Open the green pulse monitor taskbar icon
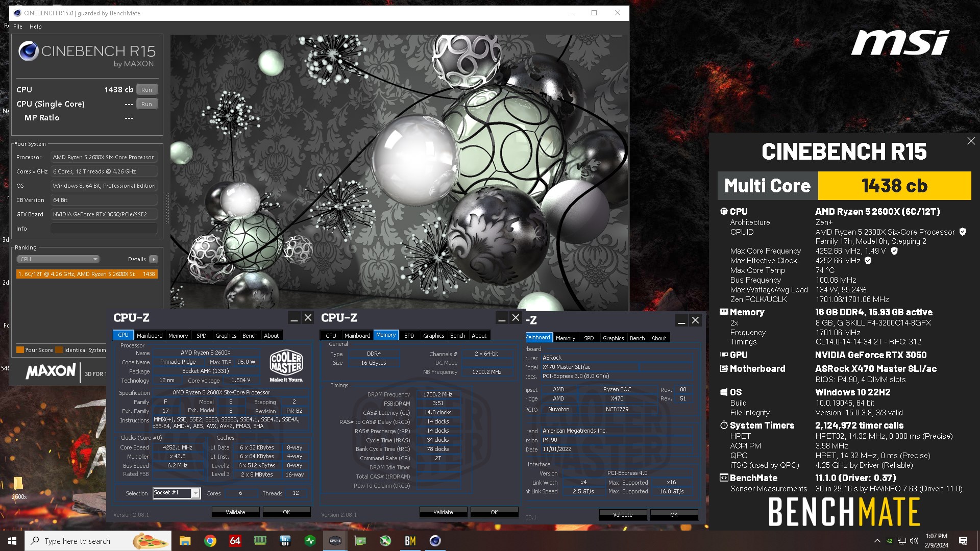The width and height of the screenshot is (980, 551). (310, 541)
